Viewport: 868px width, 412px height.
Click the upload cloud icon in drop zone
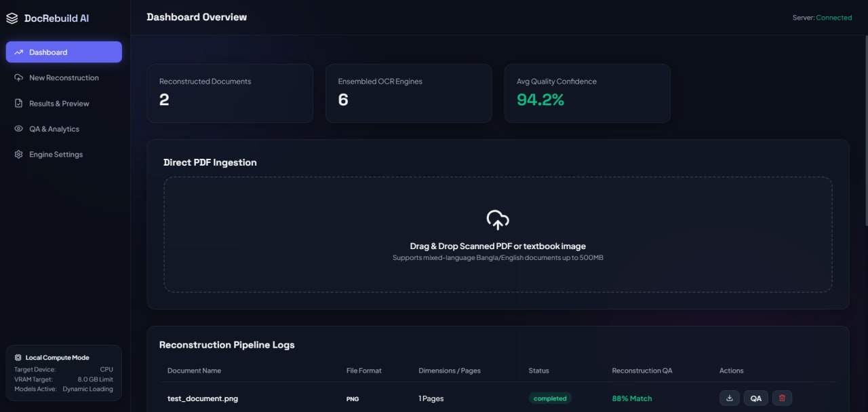point(498,220)
